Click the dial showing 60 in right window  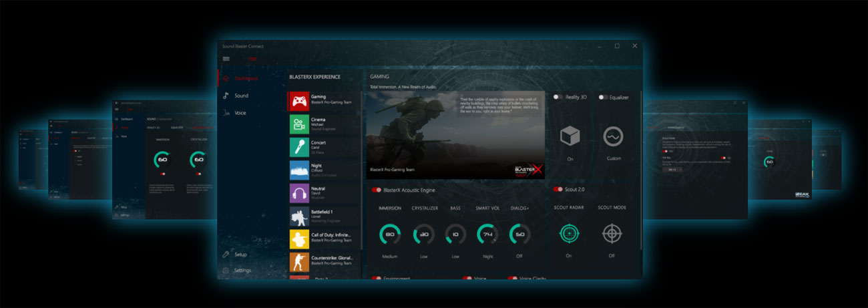[769, 162]
